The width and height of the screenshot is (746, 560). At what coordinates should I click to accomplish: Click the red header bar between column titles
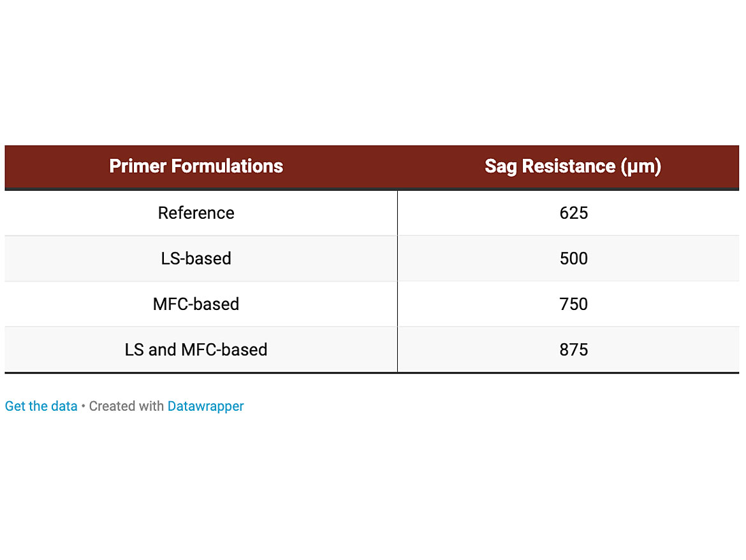[x=383, y=166]
